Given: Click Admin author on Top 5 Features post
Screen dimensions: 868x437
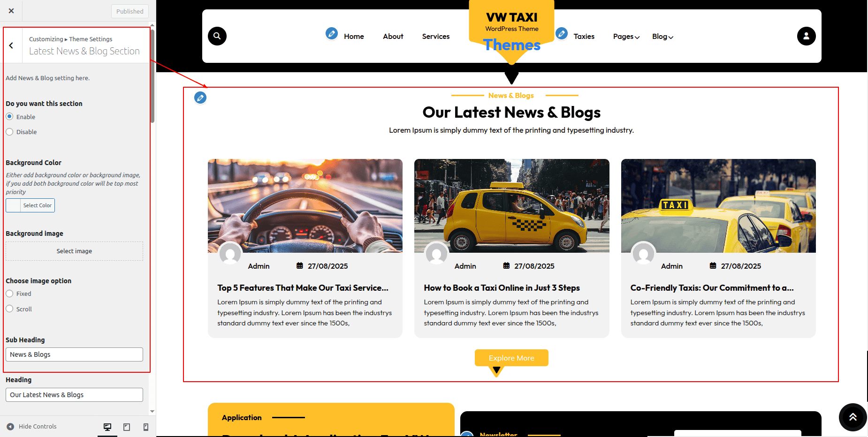Looking at the screenshot, I should [259, 266].
